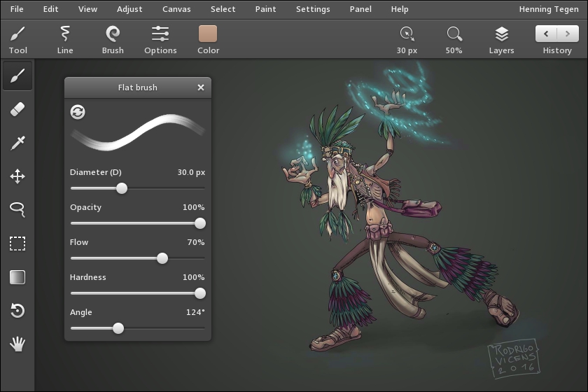
Task: Select the Gradient tool
Action: 17,277
